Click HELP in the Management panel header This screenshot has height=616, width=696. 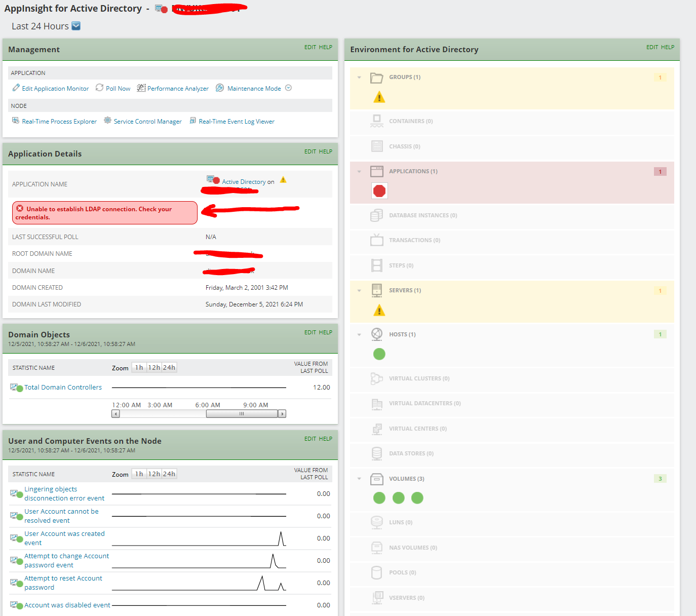point(326,47)
